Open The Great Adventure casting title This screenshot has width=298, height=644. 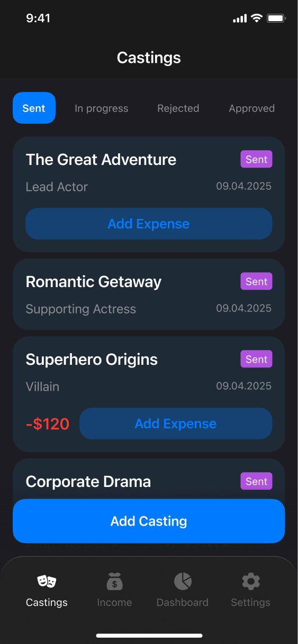click(101, 160)
